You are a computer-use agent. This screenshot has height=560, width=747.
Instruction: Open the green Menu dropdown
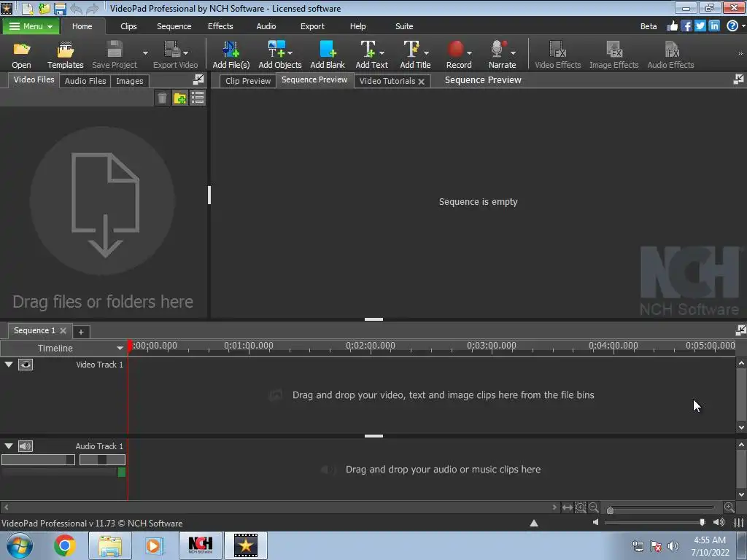click(31, 26)
